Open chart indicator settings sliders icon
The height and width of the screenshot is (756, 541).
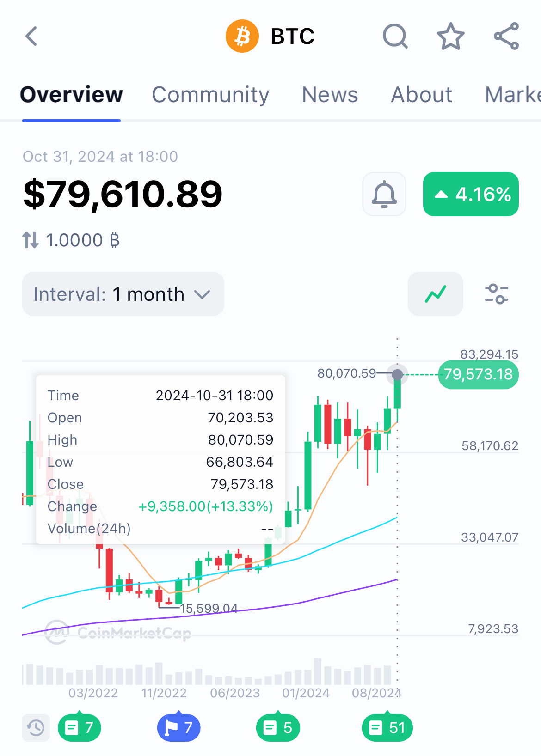497,294
